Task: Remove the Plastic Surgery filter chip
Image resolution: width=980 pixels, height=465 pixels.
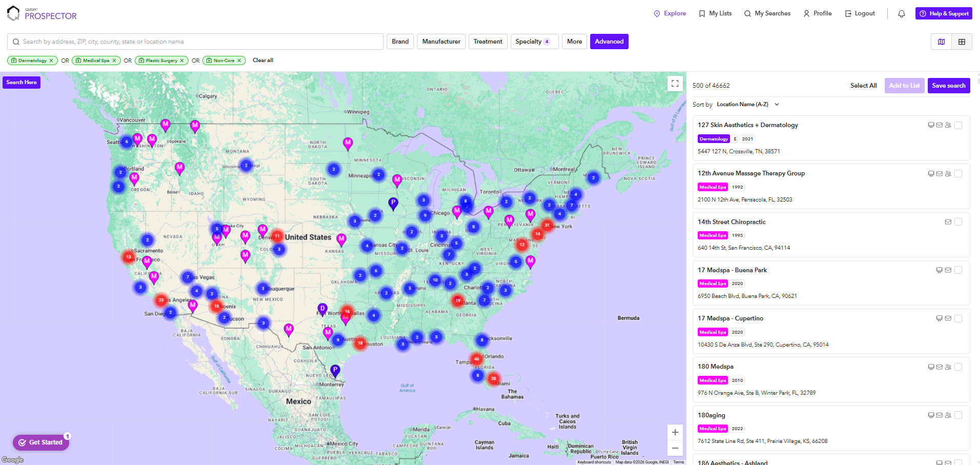Action: point(182,60)
